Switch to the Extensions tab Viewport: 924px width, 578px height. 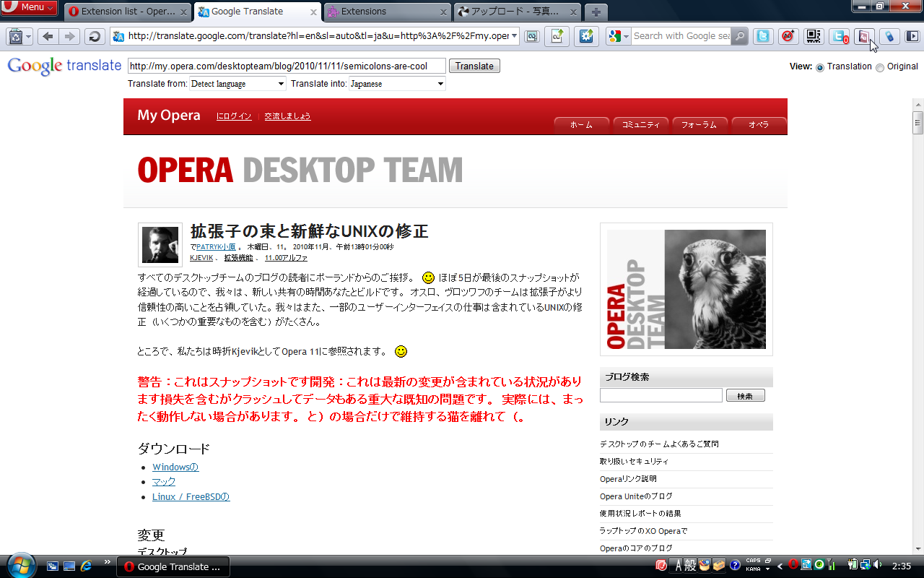[388, 12]
